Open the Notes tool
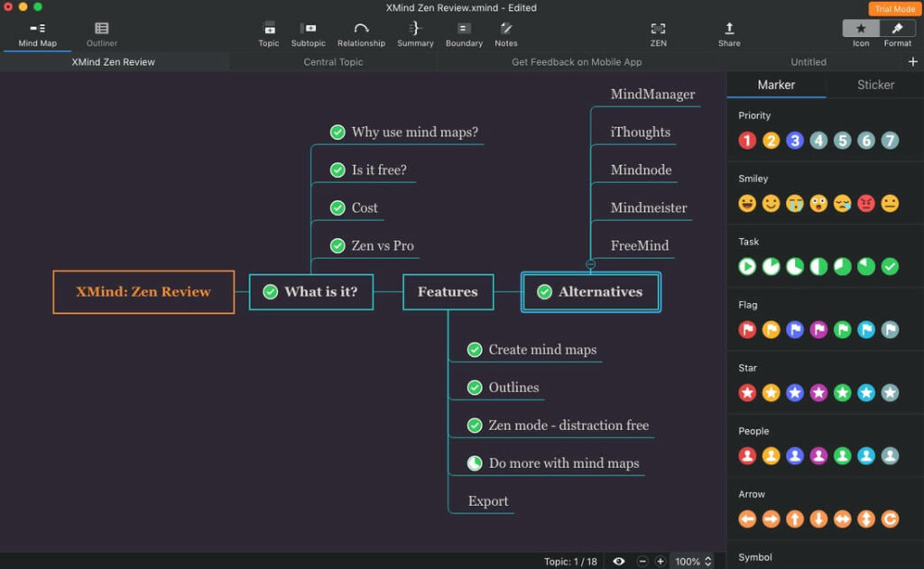Screen dimensions: 924x569 tap(505, 34)
